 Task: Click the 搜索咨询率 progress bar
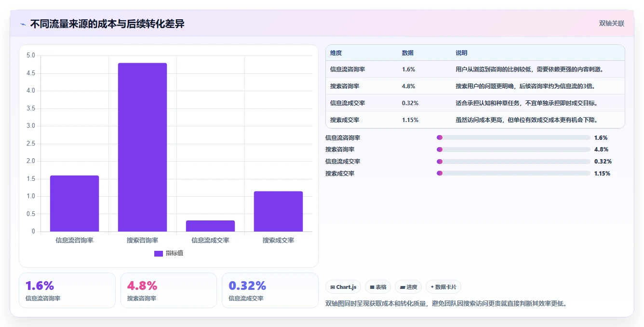tap(513, 150)
